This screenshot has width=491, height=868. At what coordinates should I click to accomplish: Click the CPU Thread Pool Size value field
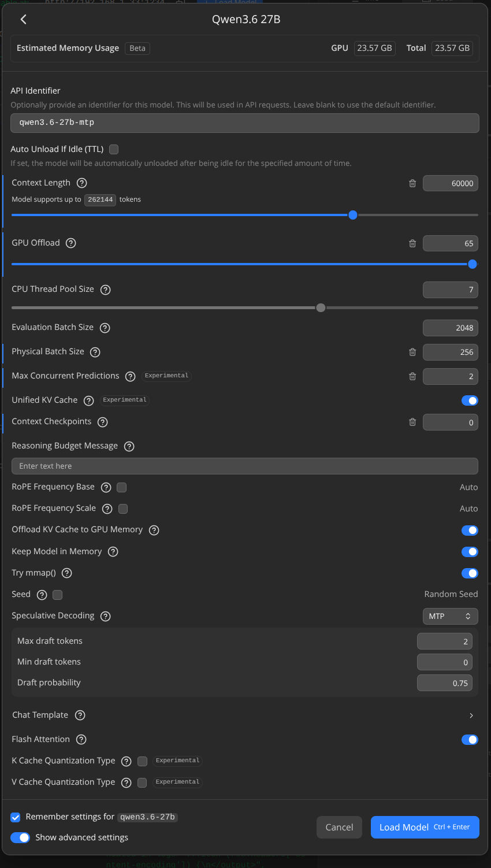[450, 290]
